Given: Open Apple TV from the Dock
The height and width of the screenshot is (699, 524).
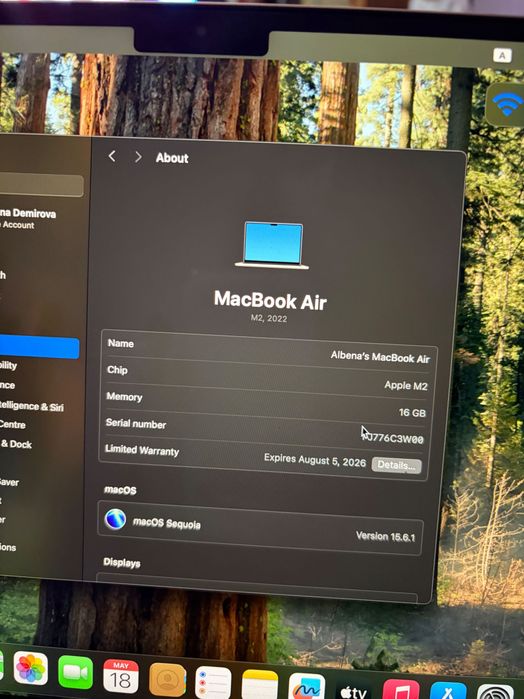Looking at the screenshot, I should (x=353, y=689).
